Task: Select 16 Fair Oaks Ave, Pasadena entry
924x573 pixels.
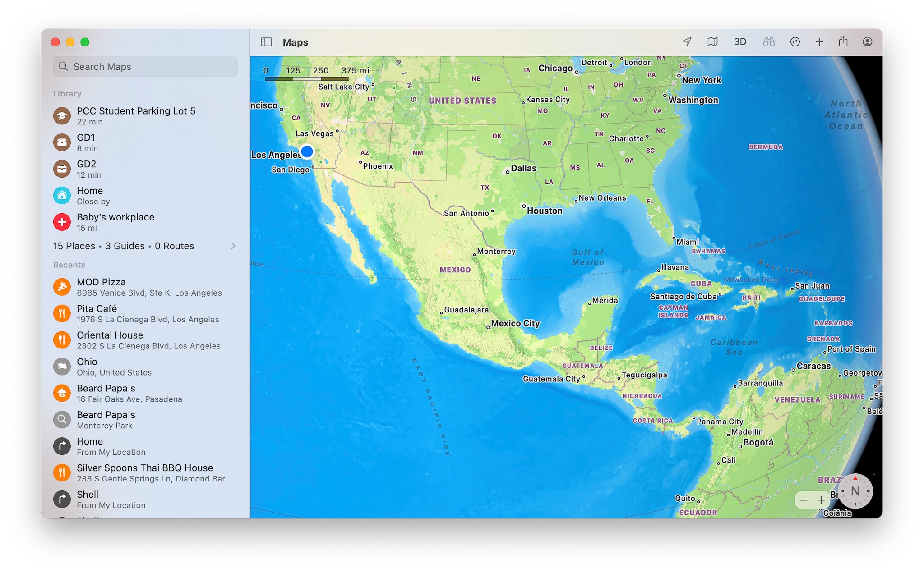Action: click(x=145, y=394)
